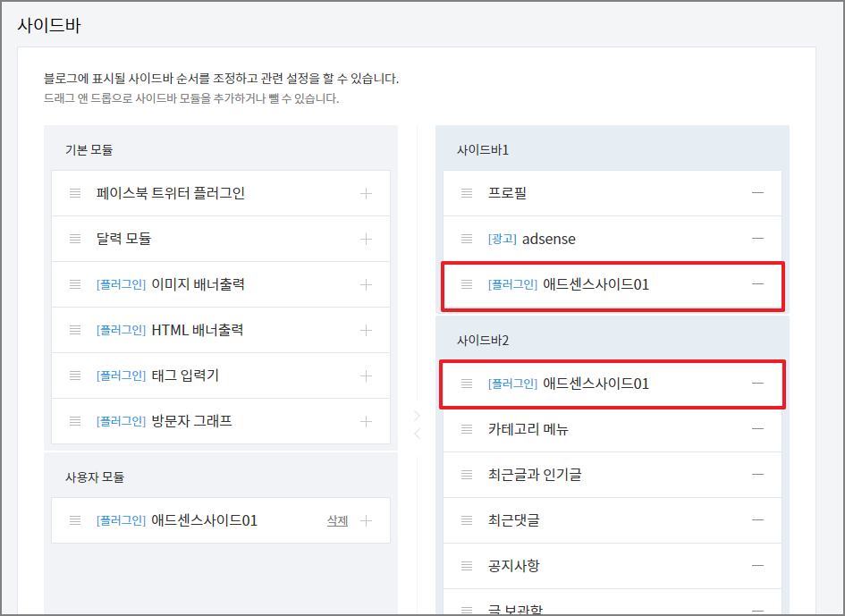Click 삭제 to delete the user module
Screen dimensions: 845x616
[338, 519]
